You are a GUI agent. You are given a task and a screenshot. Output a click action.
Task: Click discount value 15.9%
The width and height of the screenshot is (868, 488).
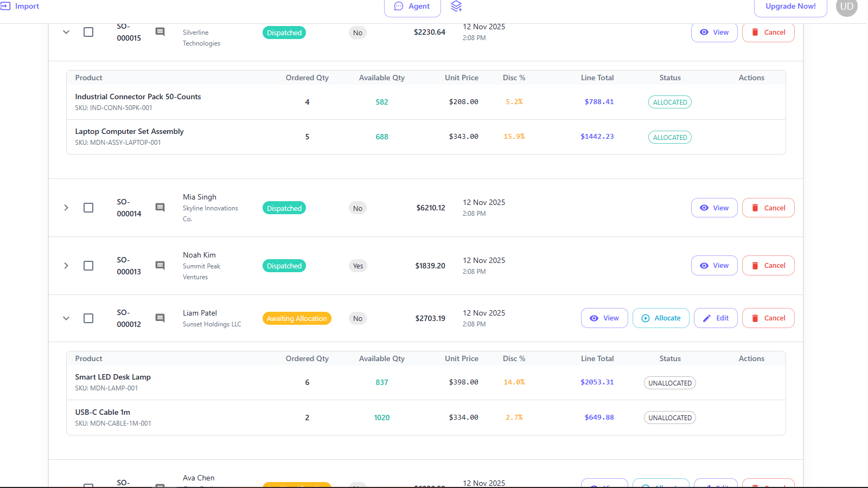514,137
